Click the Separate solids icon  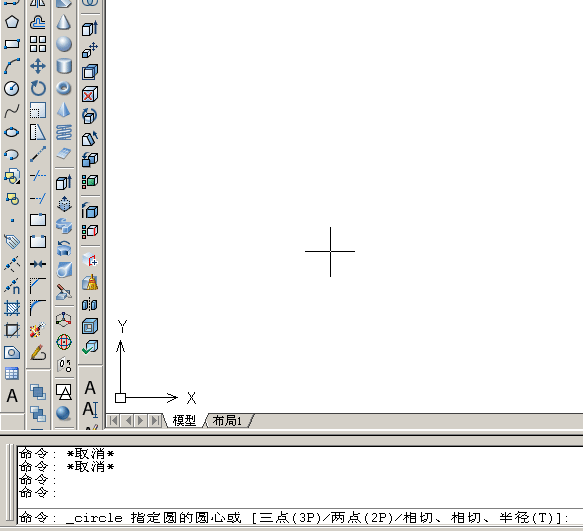[x=90, y=305]
